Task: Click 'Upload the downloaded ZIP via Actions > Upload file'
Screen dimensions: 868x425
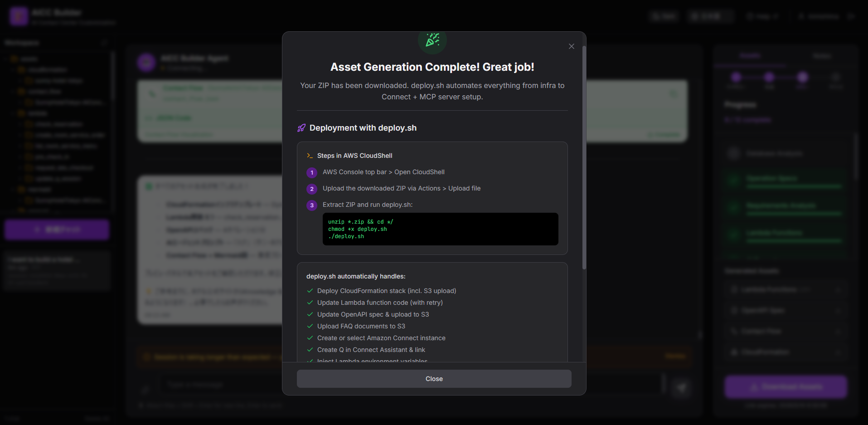Action: click(x=402, y=188)
